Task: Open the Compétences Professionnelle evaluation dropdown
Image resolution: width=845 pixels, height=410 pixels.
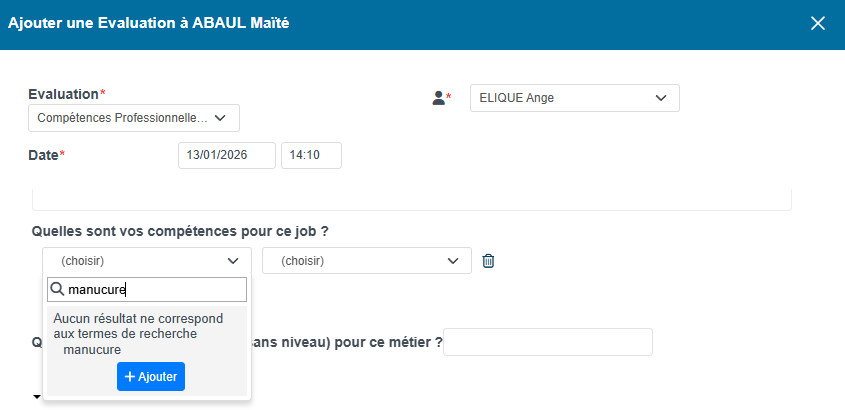Action: click(134, 118)
